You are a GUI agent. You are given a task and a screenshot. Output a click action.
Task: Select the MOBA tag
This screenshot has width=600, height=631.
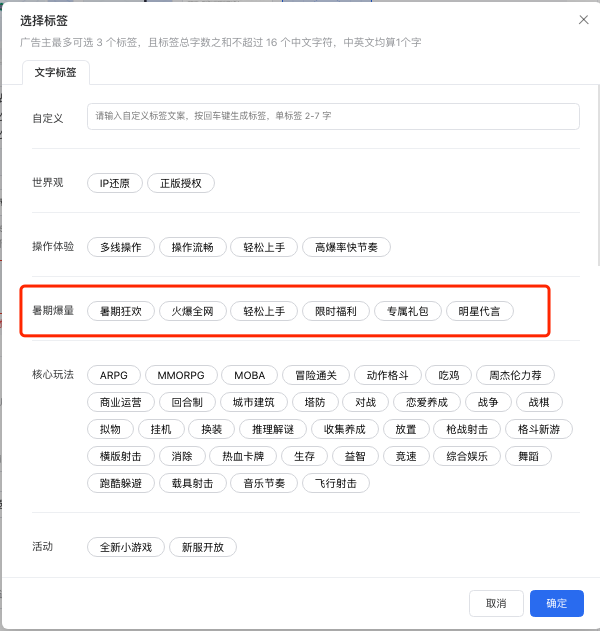[249, 375]
